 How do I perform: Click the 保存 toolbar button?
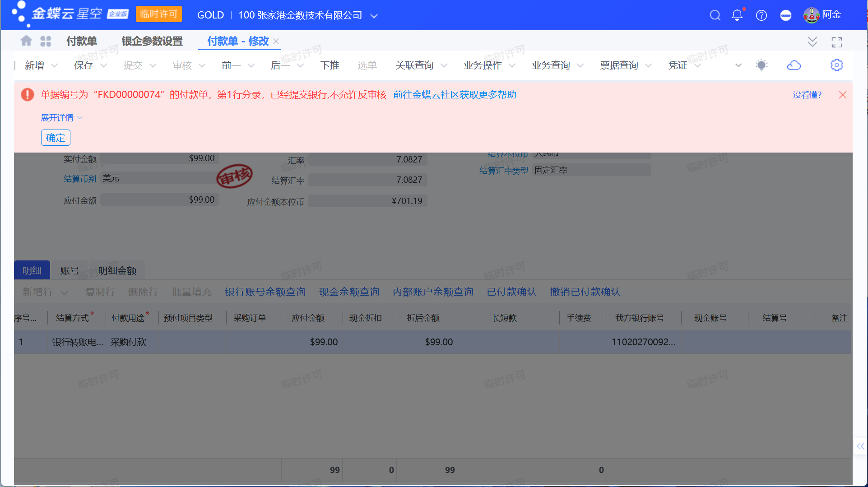[x=84, y=65]
